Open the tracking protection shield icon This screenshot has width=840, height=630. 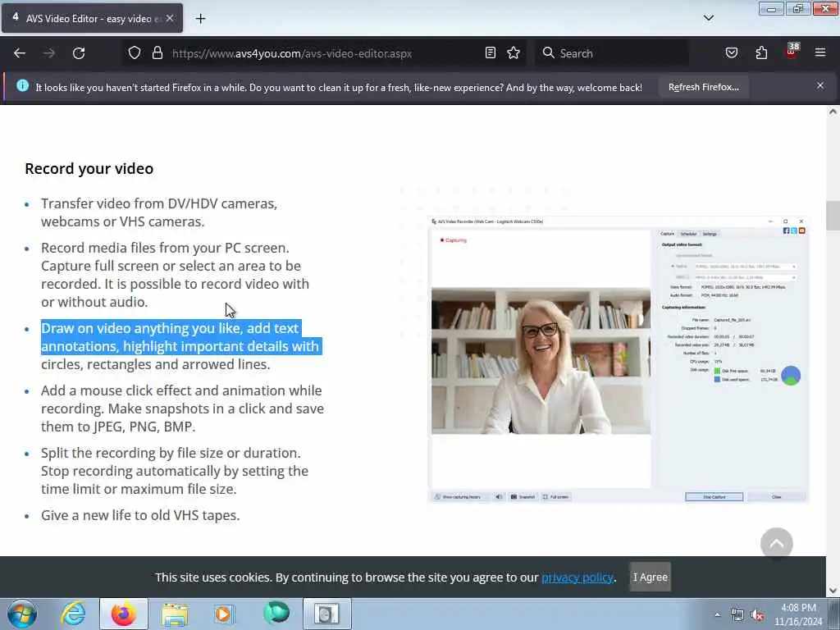click(135, 53)
